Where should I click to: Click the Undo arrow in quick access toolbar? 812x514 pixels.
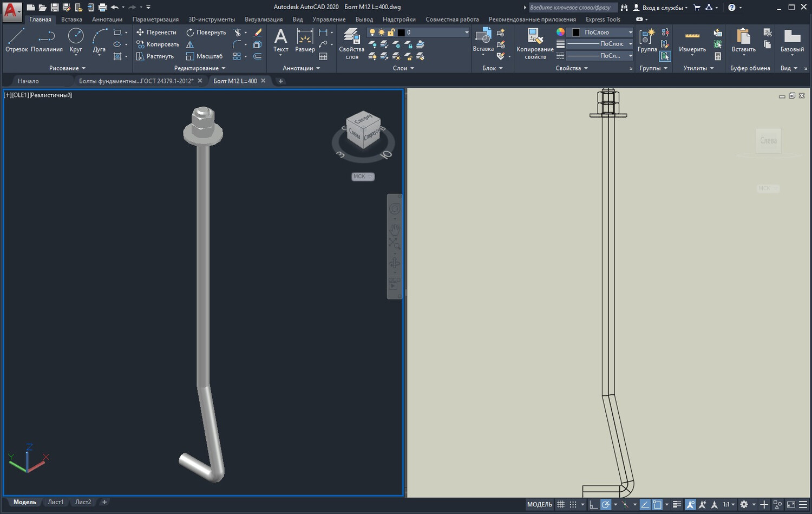[114, 8]
